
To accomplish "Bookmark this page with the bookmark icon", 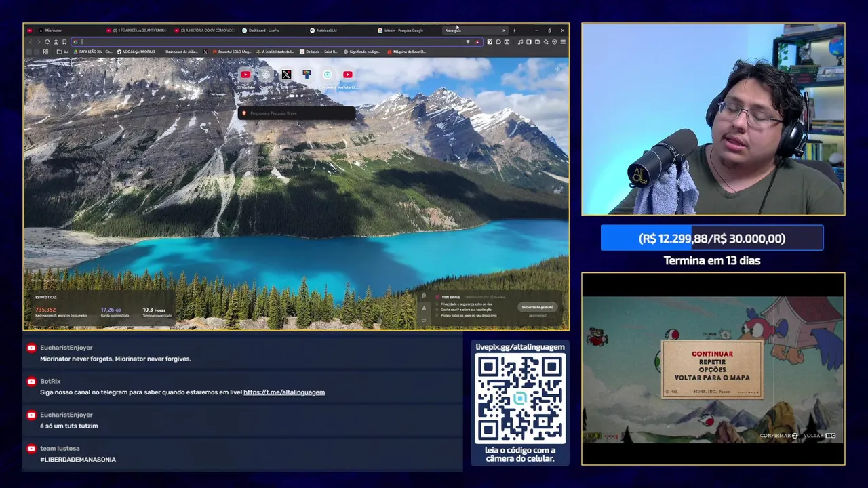I will click(x=64, y=42).
